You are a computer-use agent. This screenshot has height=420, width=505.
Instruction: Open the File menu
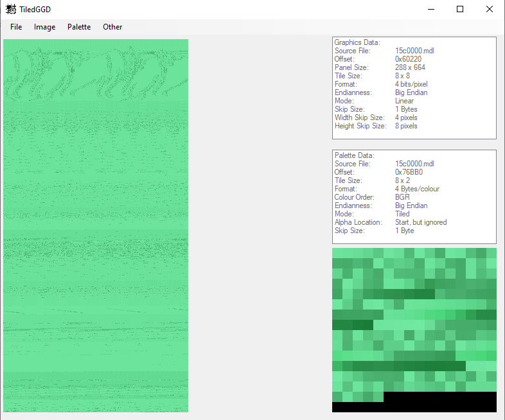[x=16, y=27]
